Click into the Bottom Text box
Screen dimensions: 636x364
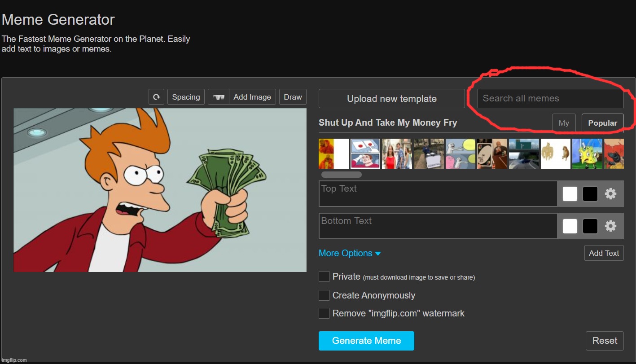point(438,226)
